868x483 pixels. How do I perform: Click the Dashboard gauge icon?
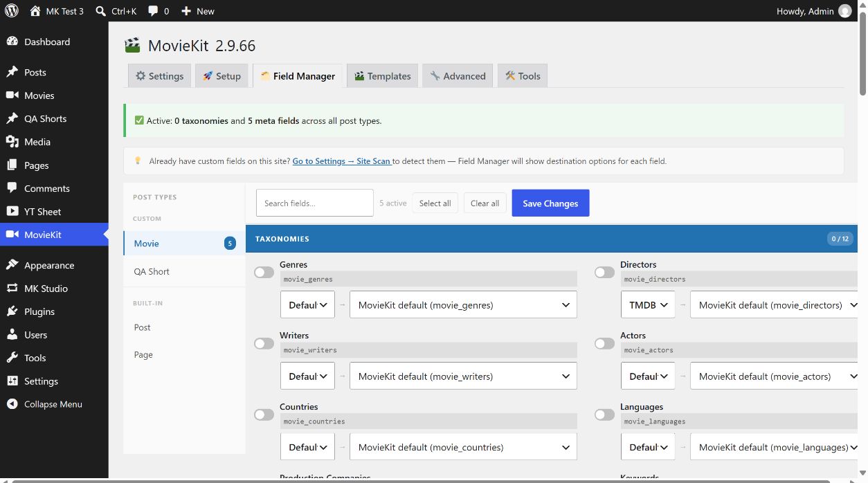tap(12, 42)
